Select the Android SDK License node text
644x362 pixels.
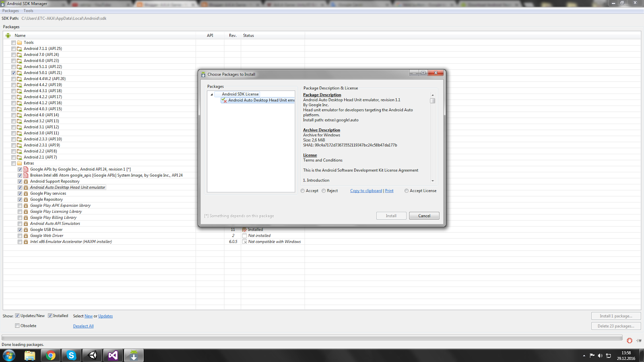click(240, 94)
